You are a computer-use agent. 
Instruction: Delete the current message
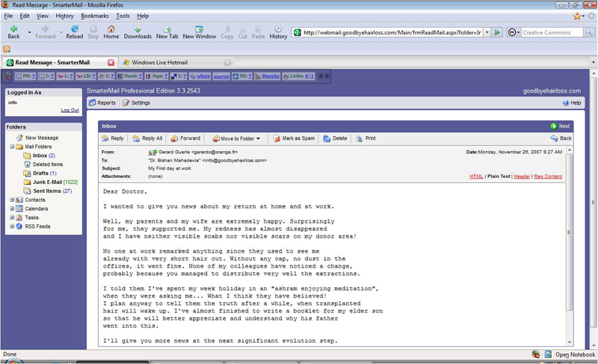(335, 138)
